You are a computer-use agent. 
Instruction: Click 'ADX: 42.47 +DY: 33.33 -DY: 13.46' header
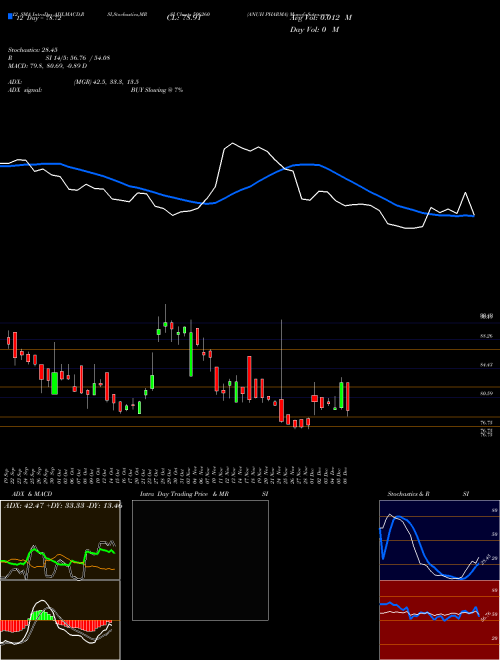tap(63, 506)
